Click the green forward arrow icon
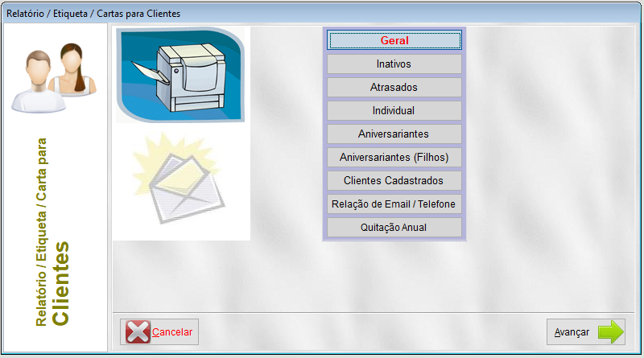644x358 pixels. [611, 331]
